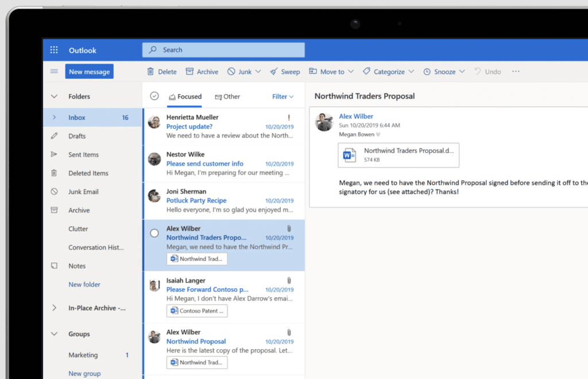
Task: Click the Categorize tag icon
Action: tap(366, 71)
